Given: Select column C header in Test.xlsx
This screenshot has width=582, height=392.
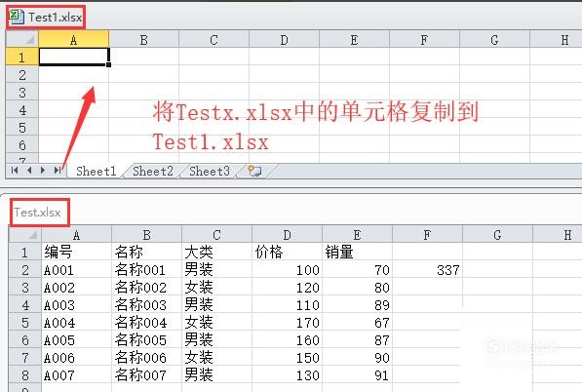Looking at the screenshot, I should pos(216,234).
